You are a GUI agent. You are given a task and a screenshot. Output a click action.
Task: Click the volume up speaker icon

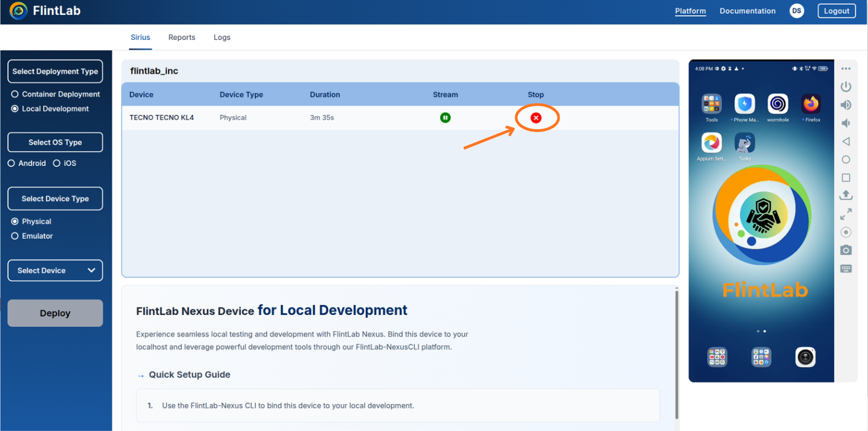[846, 105]
